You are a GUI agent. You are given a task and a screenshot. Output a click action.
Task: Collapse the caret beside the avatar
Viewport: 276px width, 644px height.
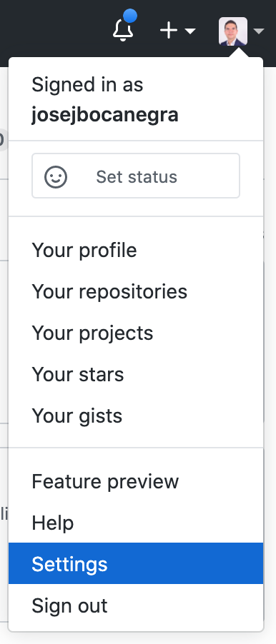[259, 31]
